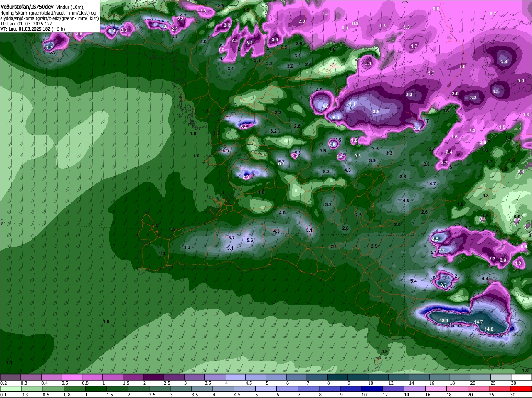Click the 'VT: Lau. 01.03.2025 18Z' valid time
The width and height of the screenshot is (532, 398).
26,29
